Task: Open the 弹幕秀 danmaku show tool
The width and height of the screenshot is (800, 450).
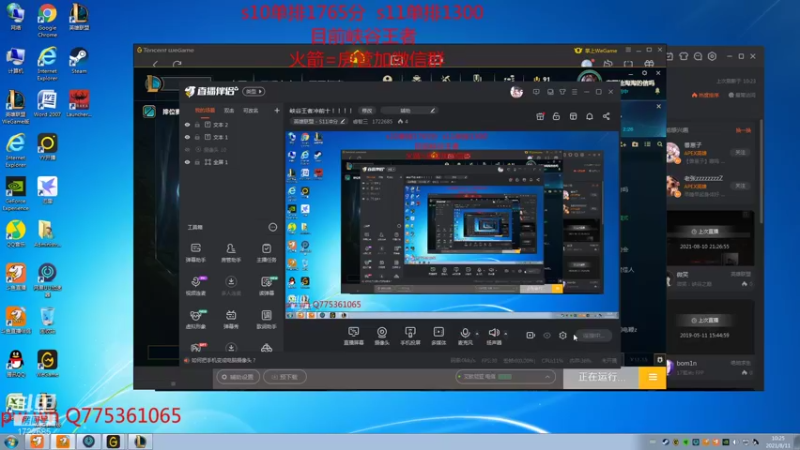Action: 231,319
